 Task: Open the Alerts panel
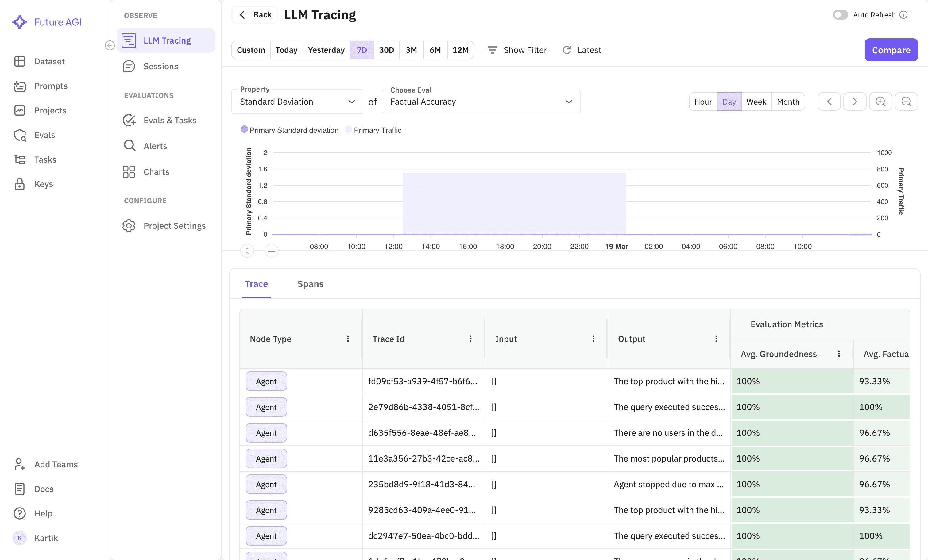130,146
